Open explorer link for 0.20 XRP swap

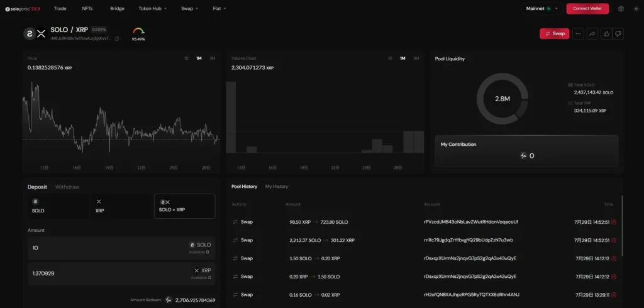(x=614, y=277)
